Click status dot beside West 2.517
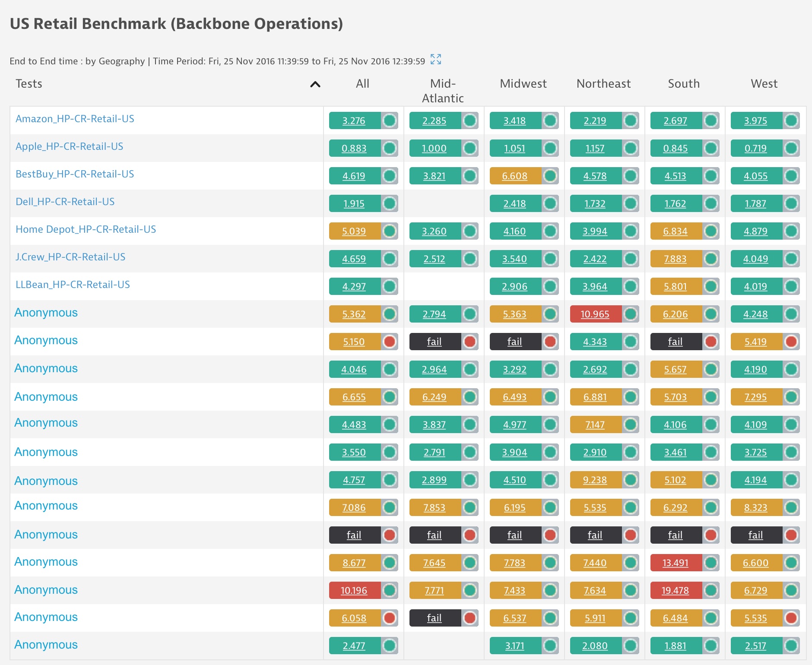 (x=791, y=646)
